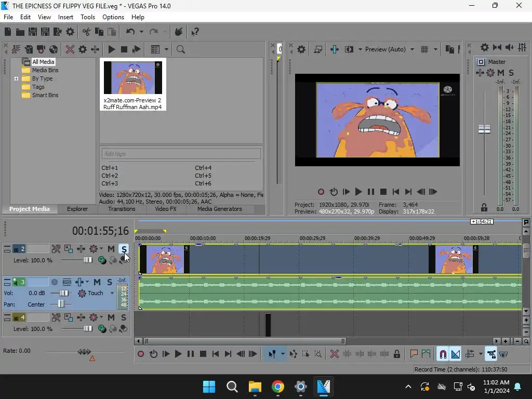The height and width of the screenshot is (399, 532).
Task: Click the Master volume fader
Action: 484,129
